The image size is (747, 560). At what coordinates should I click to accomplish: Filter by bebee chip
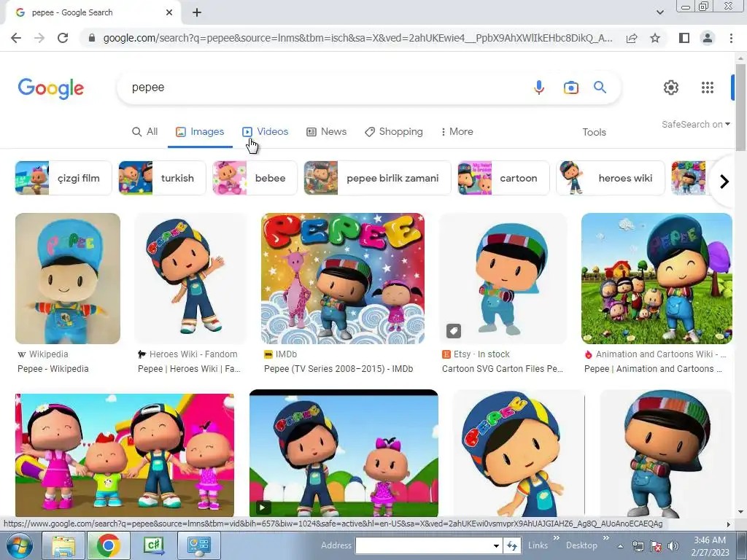[x=255, y=178]
